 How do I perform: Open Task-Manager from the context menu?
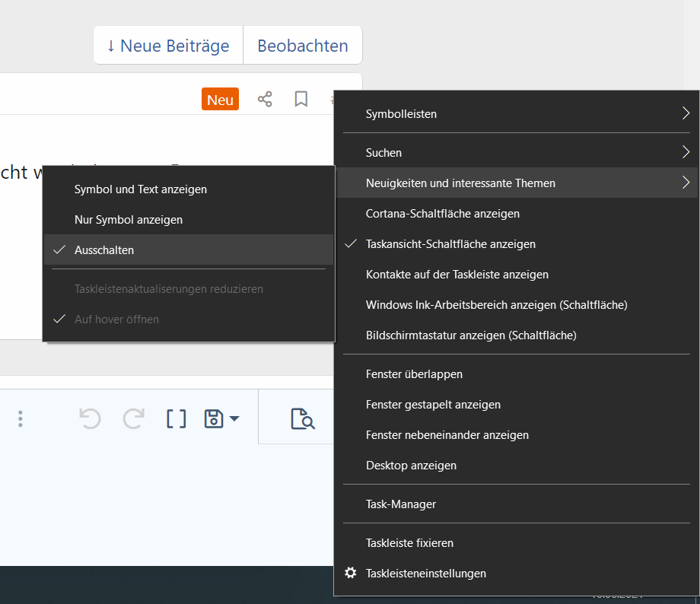pyautogui.click(x=401, y=504)
